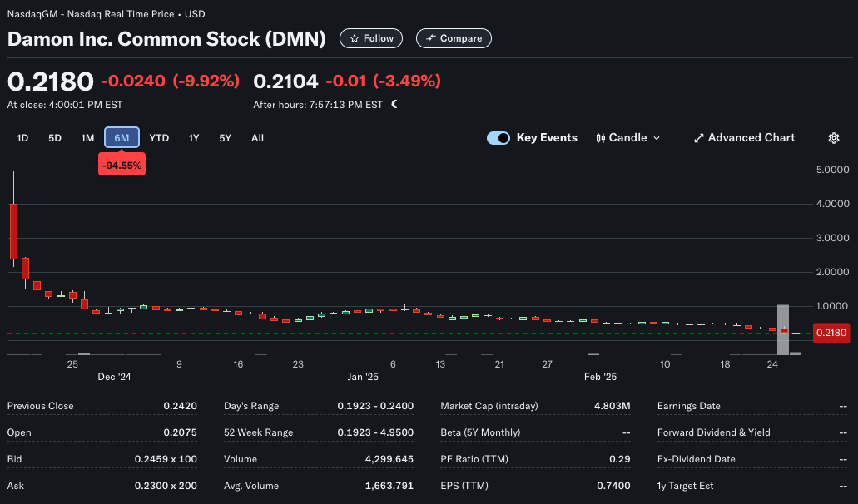
Task: Select the 5D time range
Action: point(55,138)
